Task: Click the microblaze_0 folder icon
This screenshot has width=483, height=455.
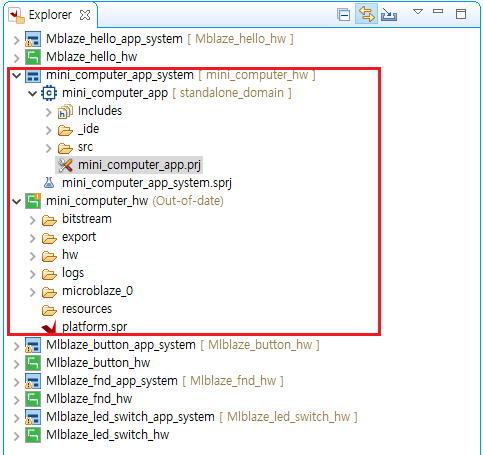Action: click(x=49, y=292)
